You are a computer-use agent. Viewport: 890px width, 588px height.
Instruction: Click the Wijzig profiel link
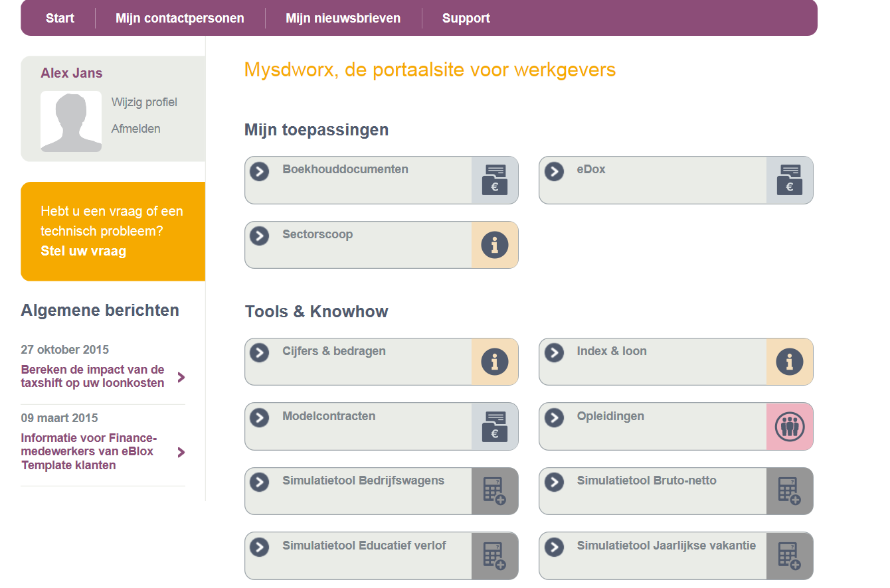pos(144,102)
